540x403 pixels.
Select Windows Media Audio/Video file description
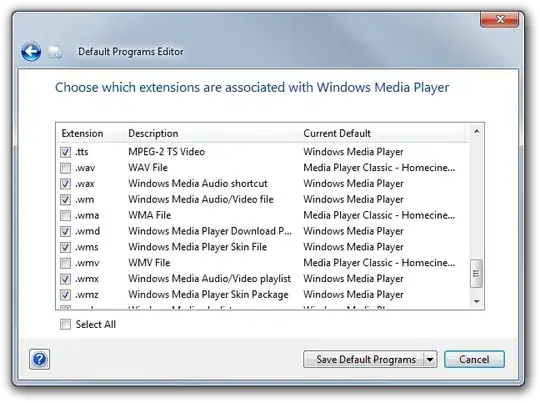(x=201, y=199)
